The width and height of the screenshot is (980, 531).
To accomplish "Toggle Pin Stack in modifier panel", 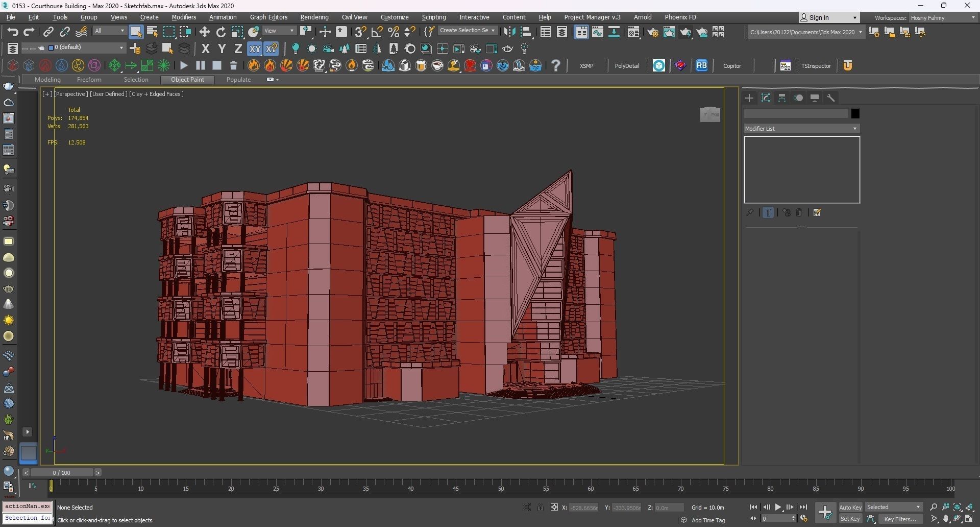I will click(750, 212).
